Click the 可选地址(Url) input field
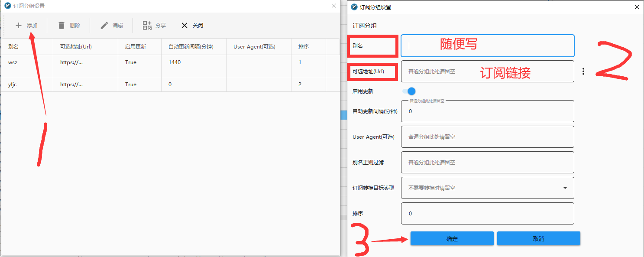Screen dimensions: 644x257 pos(487,72)
